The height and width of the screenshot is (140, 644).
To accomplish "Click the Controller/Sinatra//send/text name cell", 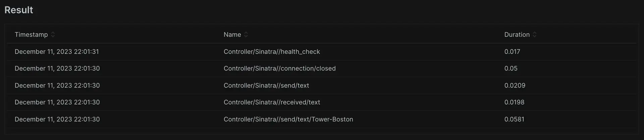I will [266, 85].
